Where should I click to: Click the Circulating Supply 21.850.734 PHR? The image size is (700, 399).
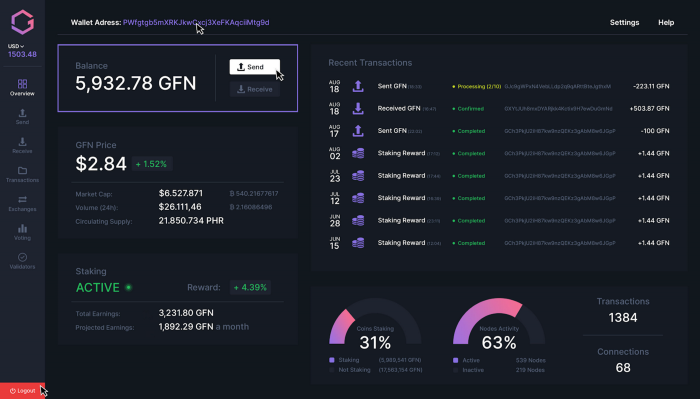click(x=191, y=220)
